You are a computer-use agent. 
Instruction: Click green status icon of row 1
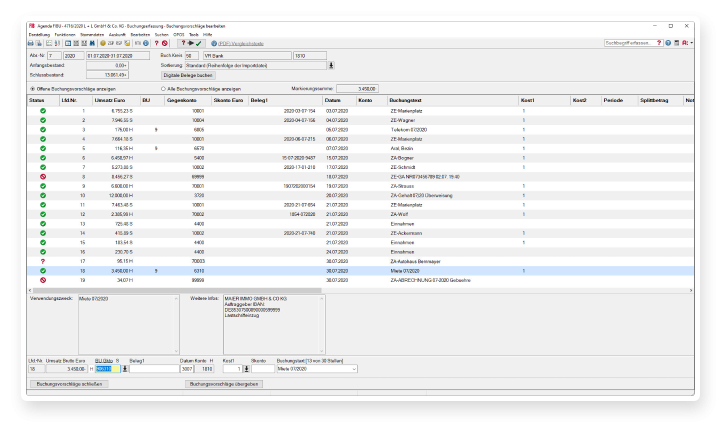(x=43, y=111)
